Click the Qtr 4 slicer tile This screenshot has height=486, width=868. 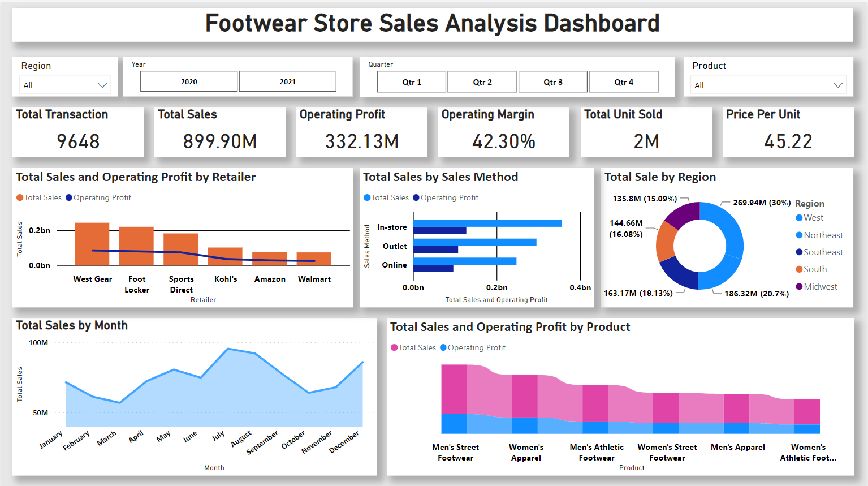[624, 82]
